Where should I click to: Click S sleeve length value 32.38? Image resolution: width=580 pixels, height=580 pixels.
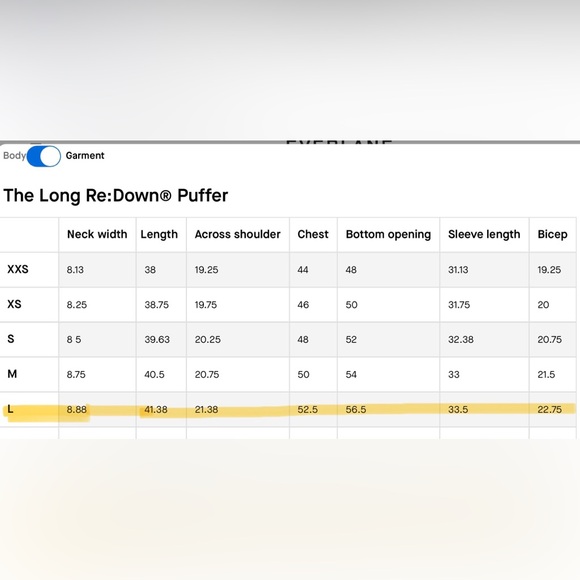pos(461,340)
